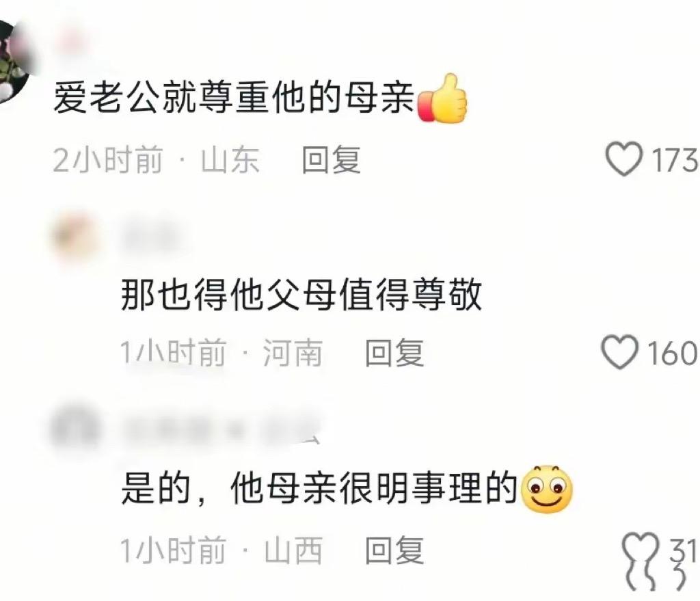Image resolution: width=700 pixels, height=601 pixels.
Task: Click the smiley emoji in last comment
Action: click(x=547, y=489)
